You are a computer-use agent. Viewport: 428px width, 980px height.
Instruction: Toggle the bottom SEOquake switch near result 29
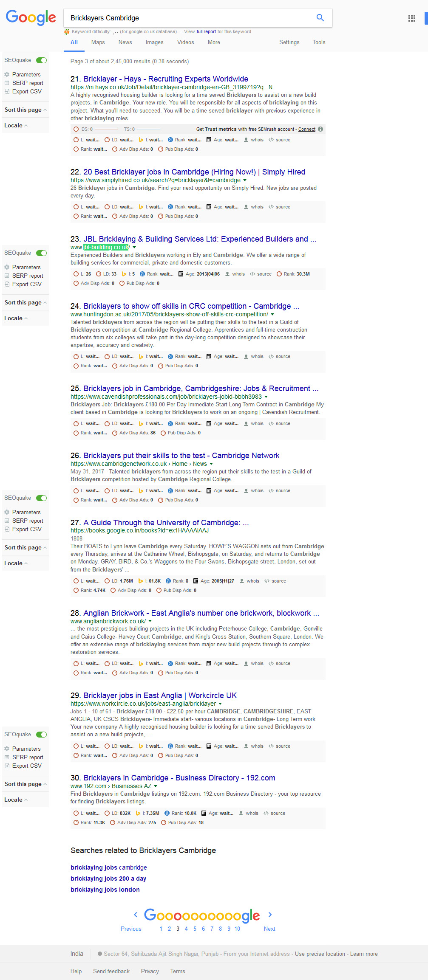[x=42, y=735]
